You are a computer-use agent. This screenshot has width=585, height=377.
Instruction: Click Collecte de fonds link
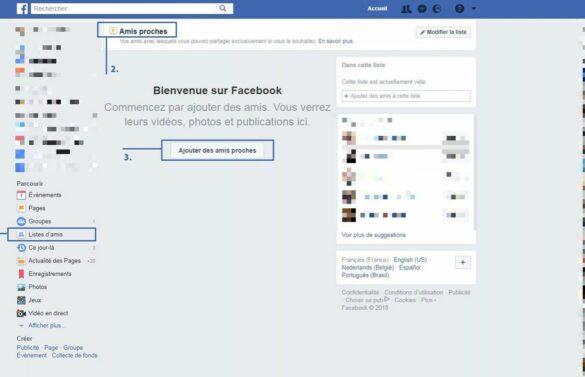tap(75, 355)
